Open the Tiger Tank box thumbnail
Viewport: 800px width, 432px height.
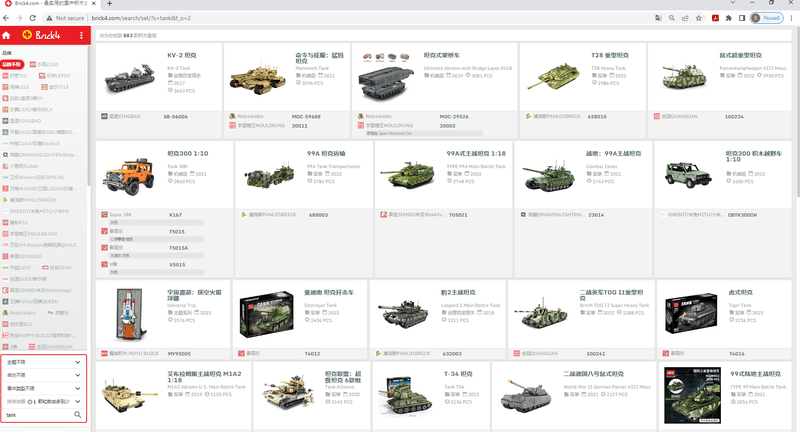691,313
